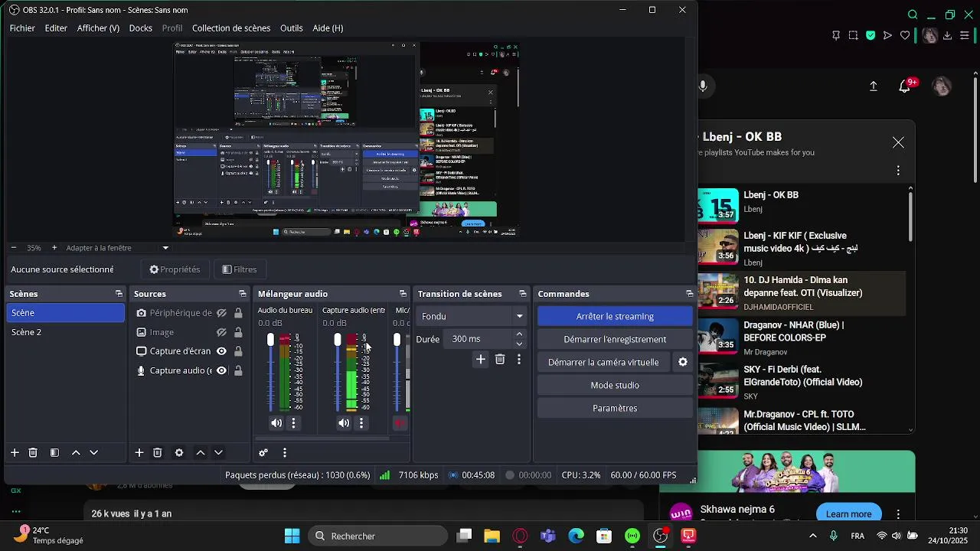
Task: Delete the scene transition trash icon
Action: point(500,359)
